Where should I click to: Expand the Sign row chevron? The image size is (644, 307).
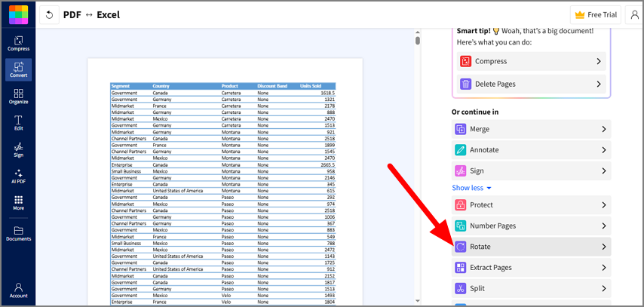(x=604, y=170)
